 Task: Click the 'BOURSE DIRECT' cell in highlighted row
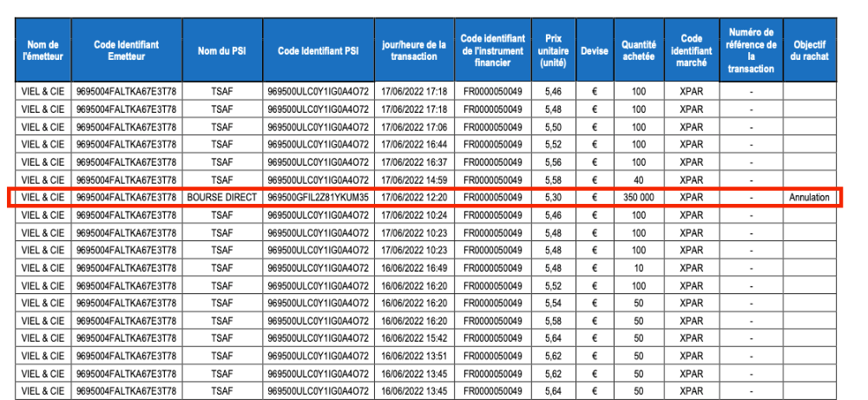tap(221, 198)
